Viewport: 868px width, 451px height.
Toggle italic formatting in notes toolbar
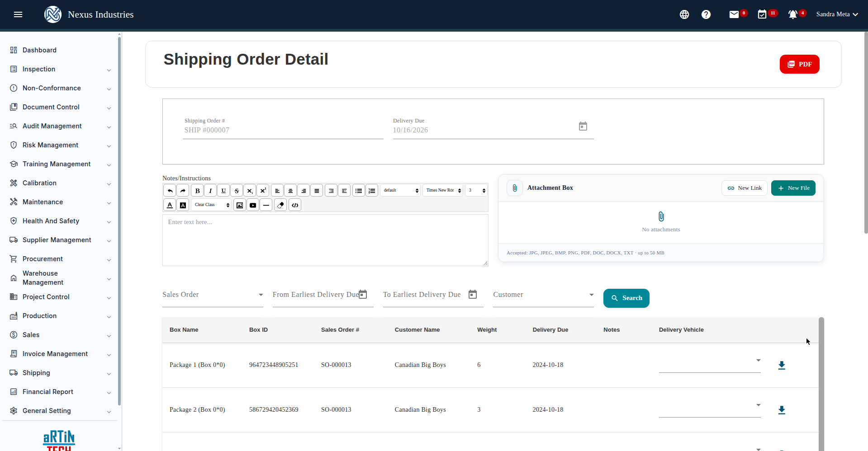coord(210,191)
